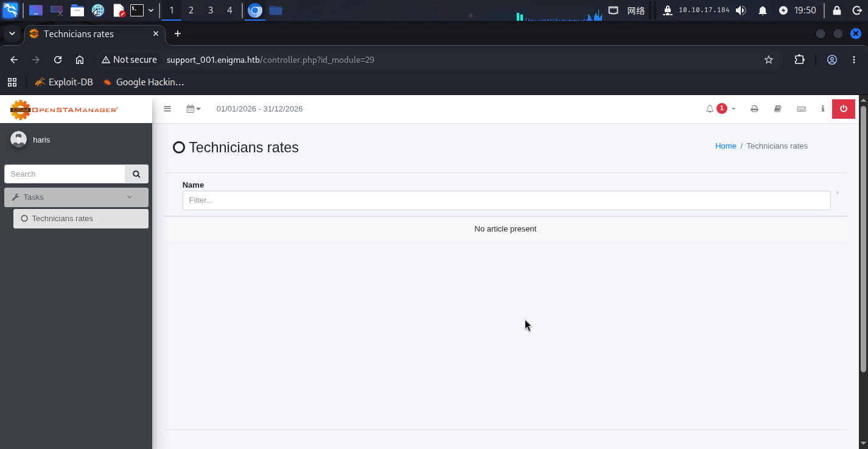
Task: Click the Home breadcrumb link
Action: click(726, 146)
